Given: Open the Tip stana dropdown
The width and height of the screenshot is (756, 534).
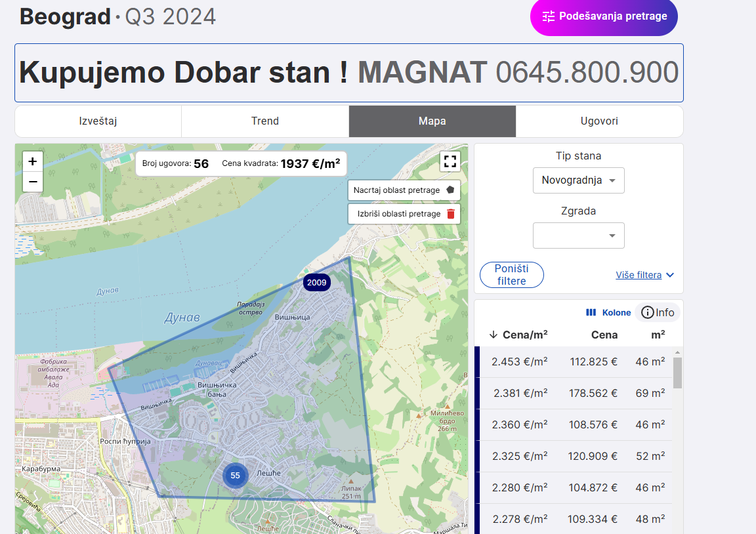Looking at the screenshot, I should tap(578, 180).
